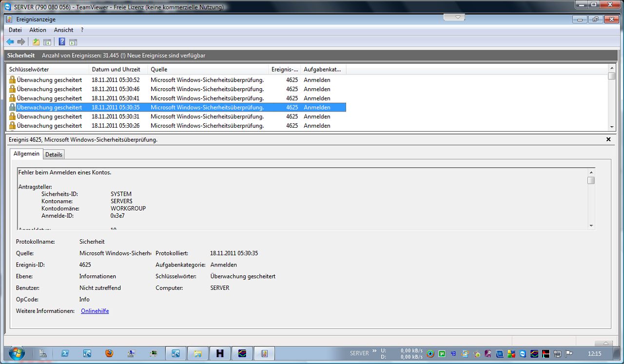
Task: Click the Benutzer value Nicht zutreffend
Action: pyautogui.click(x=100, y=288)
